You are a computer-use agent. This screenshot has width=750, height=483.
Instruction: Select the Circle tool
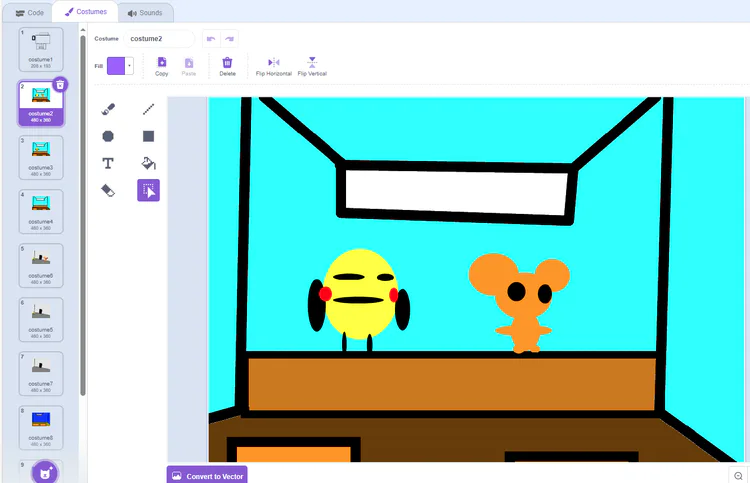click(108, 136)
